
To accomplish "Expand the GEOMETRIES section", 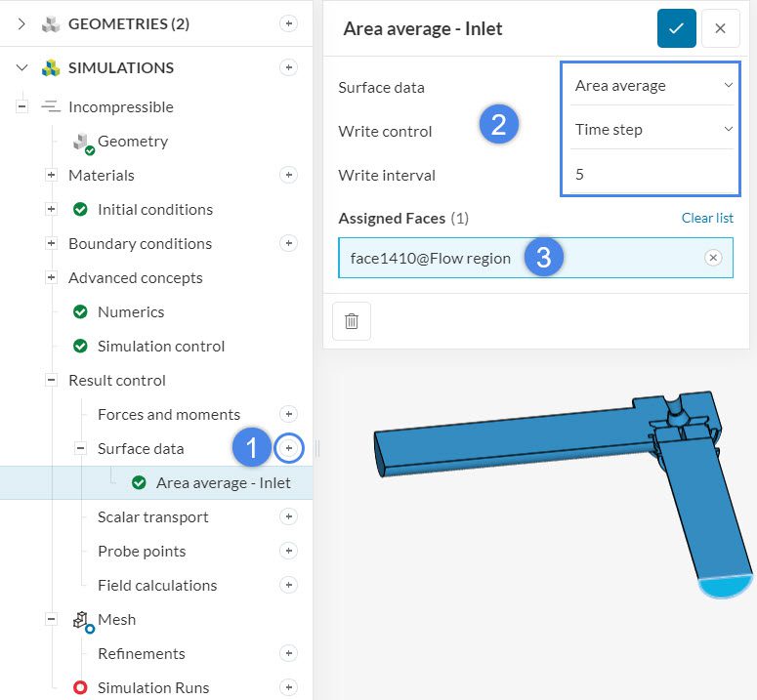I will [22, 24].
